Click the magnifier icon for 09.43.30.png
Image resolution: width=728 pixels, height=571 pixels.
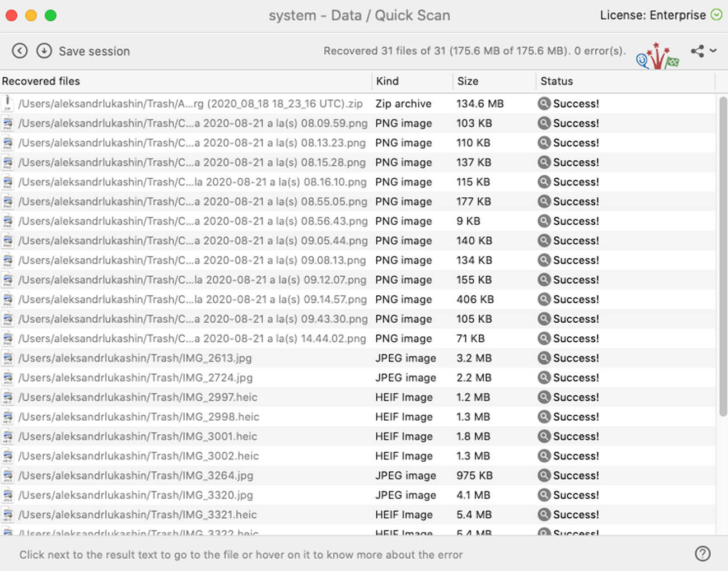coord(544,319)
